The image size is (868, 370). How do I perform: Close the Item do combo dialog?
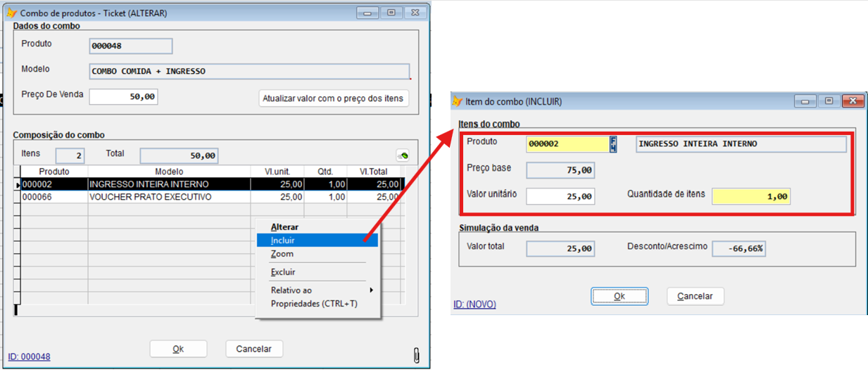[x=852, y=101]
